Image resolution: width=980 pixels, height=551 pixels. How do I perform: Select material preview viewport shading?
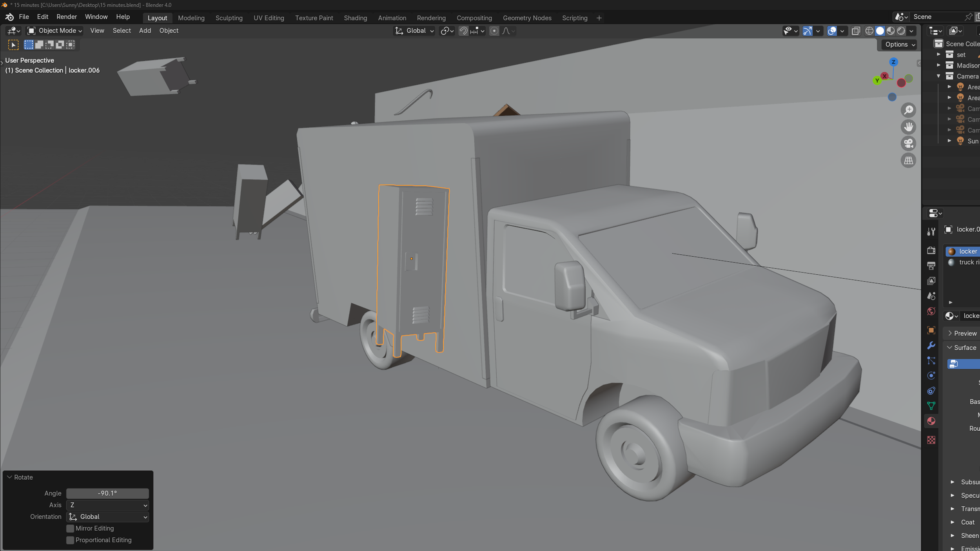tap(891, 31)
